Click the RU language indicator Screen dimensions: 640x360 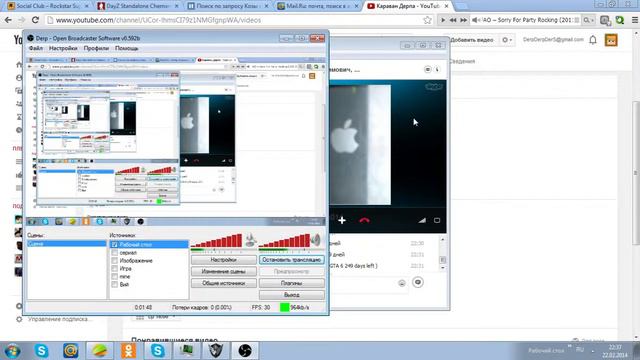(x=580, y=350)
